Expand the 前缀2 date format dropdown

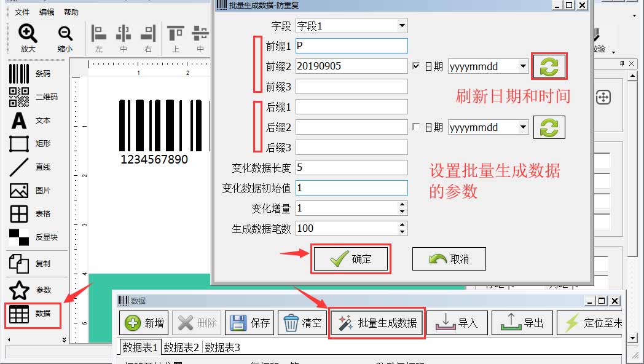coord(523,66)
